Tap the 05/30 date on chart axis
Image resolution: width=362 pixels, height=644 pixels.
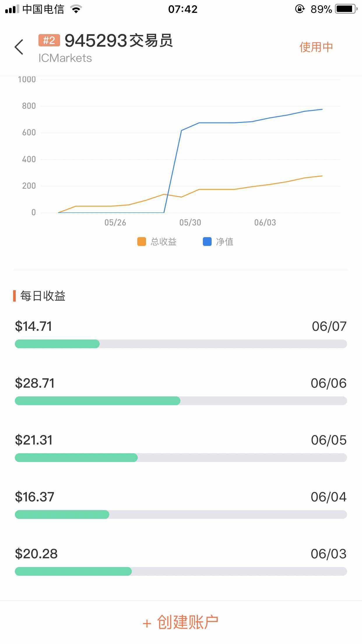(190, 223)
